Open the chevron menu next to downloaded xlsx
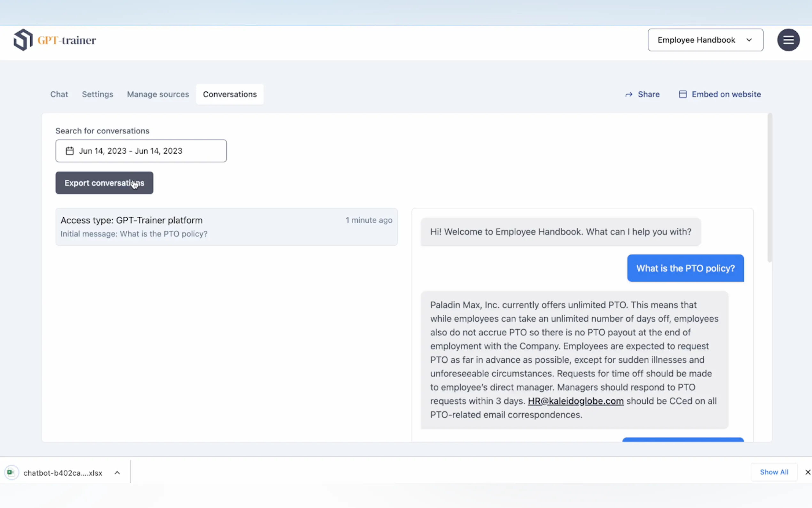The image size is (812, 508). [x=117, y=473]
